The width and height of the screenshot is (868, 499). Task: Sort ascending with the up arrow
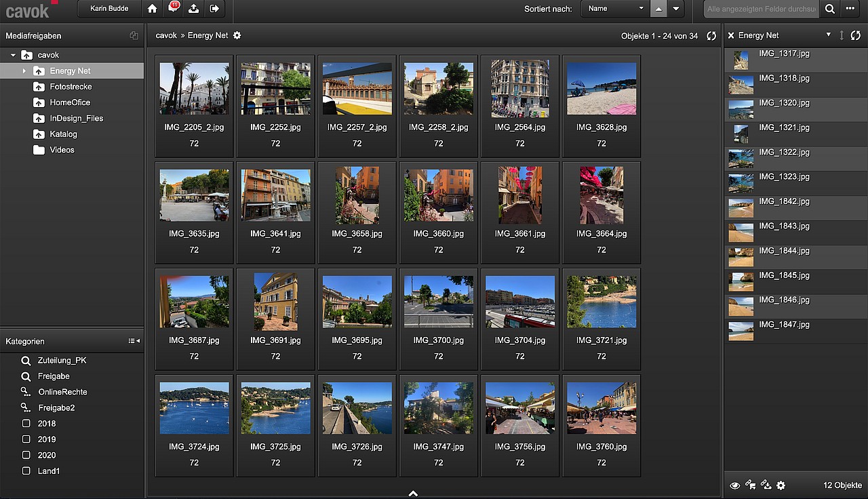point(658,9)
